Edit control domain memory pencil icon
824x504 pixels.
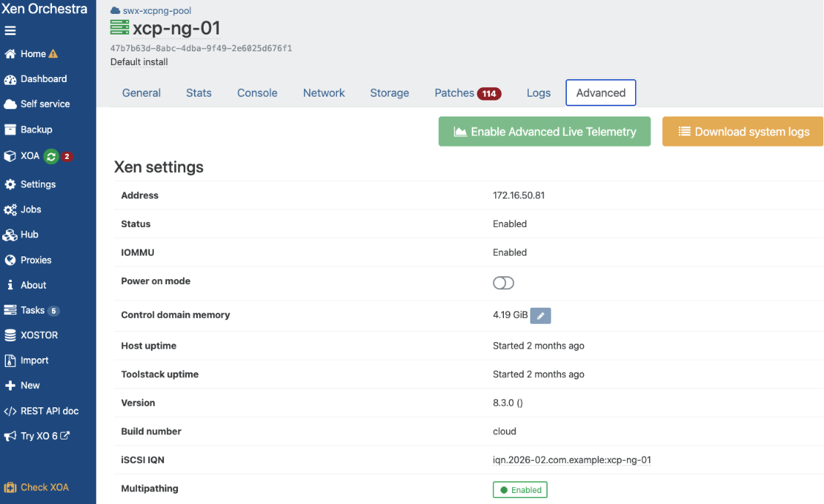coord(541,316)
